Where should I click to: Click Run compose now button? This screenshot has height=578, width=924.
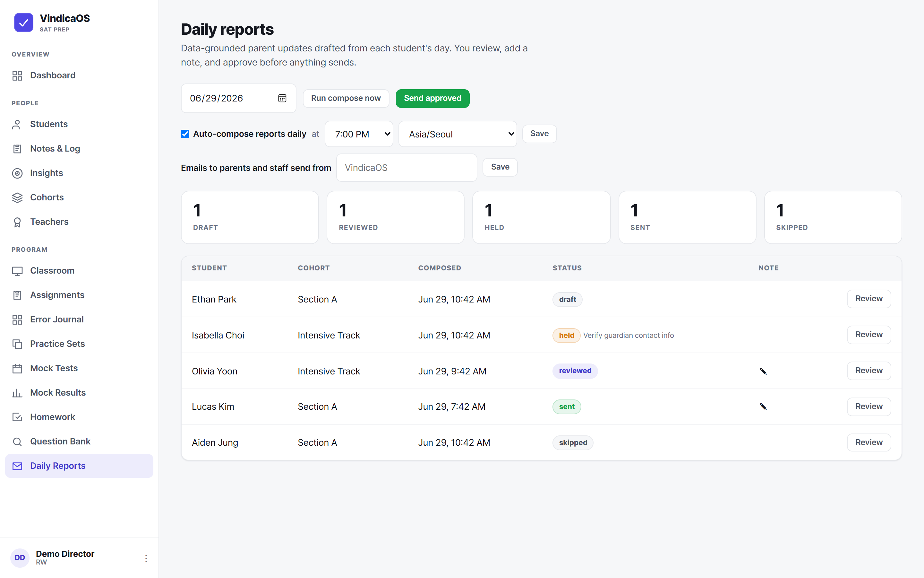[x=346, y=98]
